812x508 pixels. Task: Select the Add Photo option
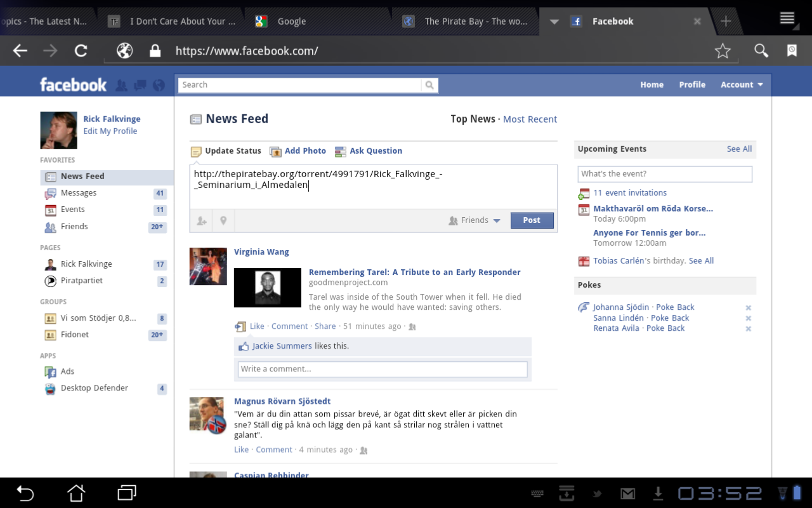(298, 151)
